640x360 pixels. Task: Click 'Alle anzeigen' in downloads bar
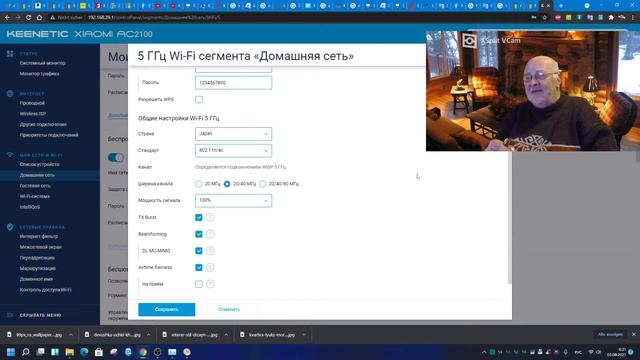click(x=610, y=334)
